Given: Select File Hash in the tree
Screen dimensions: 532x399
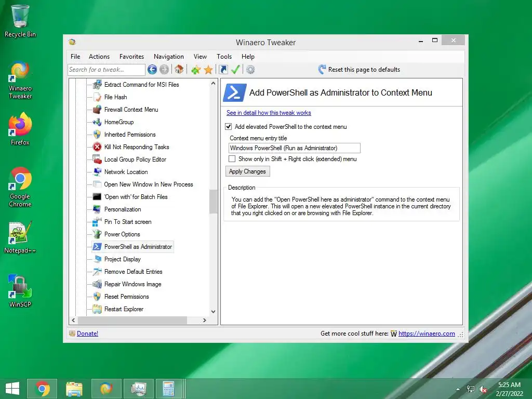Looking at the screenshot, I should (116, 97).
